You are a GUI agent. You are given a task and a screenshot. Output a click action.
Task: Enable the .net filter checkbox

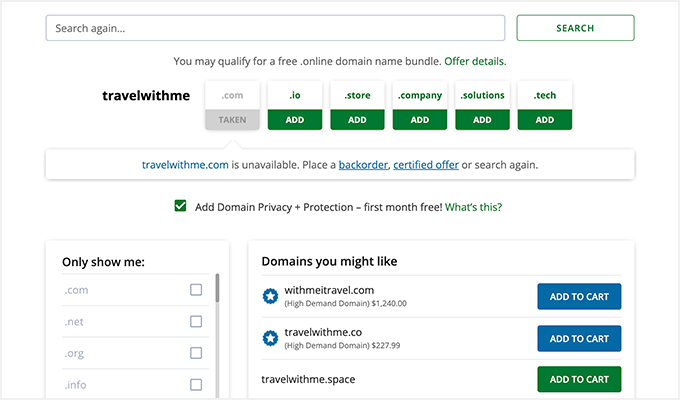(x=196, y=322)
